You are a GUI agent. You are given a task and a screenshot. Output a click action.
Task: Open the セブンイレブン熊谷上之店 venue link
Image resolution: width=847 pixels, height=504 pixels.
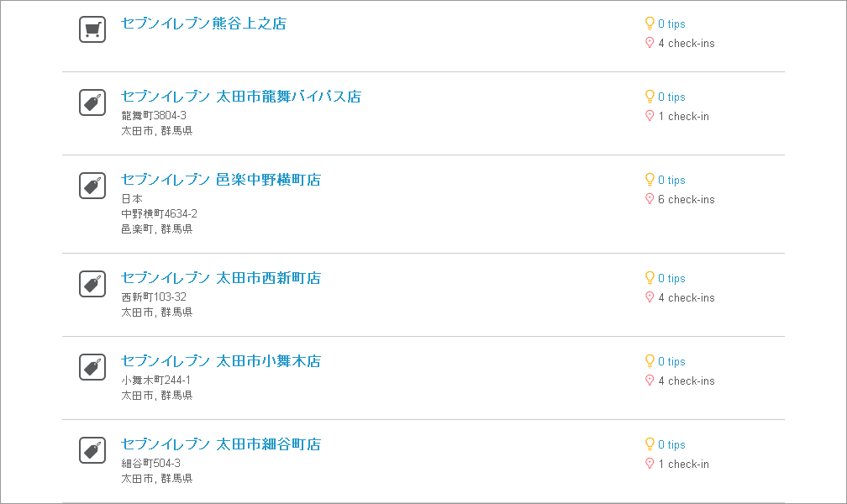click(203, 24)
